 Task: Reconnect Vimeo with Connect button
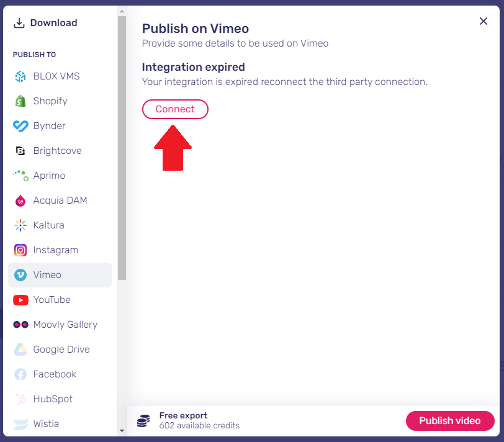tap(175, 109)
